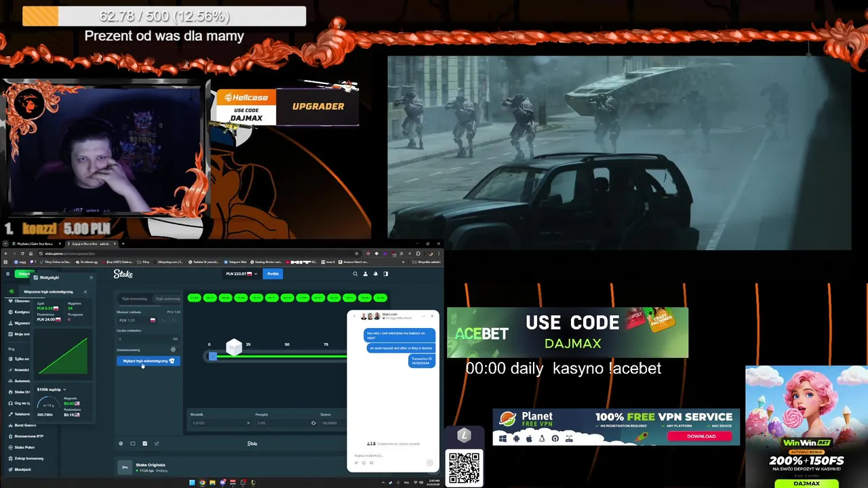This screenshot has height=488, width=868.
Task: Reload the browser page
Action: [x=22, y=253]
